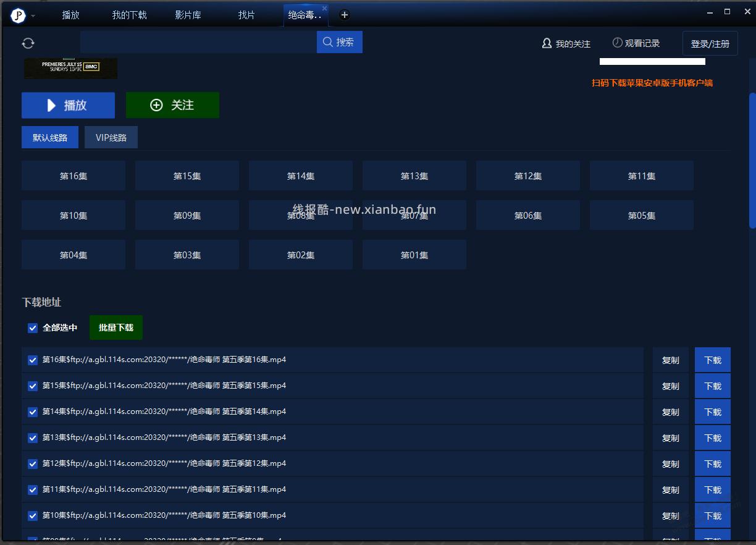Click into the search input field
This screenshot has height=545, width=756.
(198, 42)
